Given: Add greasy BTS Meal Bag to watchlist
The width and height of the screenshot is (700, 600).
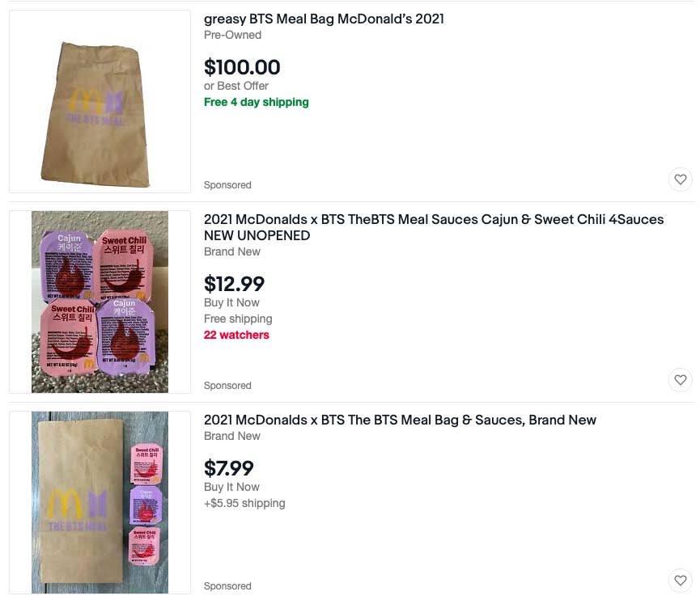Looking at the screenshot, I should point(680,180).
